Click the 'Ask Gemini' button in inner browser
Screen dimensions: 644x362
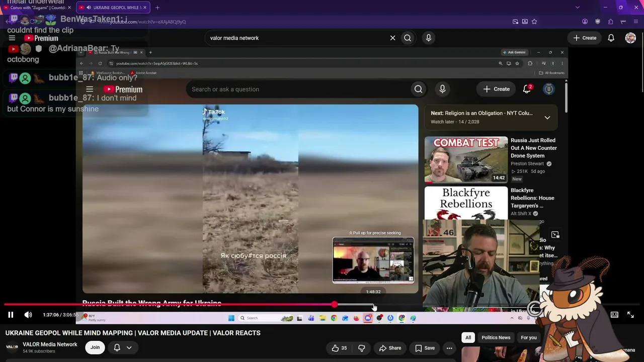click(514, 52)
